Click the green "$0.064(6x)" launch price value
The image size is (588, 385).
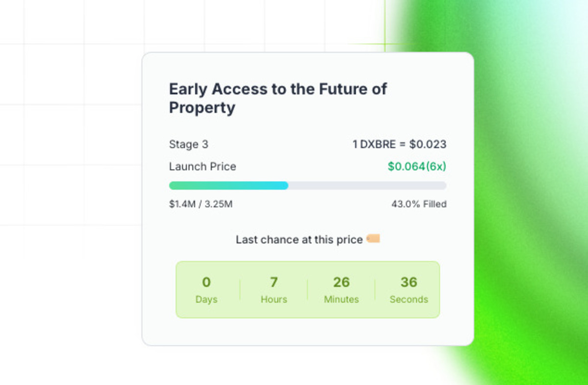click(x=417, y=166)
